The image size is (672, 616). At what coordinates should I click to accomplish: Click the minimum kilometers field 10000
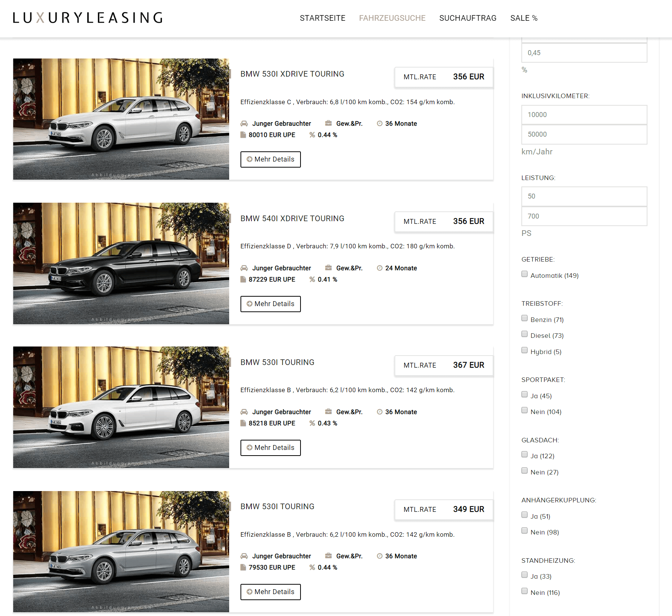pos(584,115)
